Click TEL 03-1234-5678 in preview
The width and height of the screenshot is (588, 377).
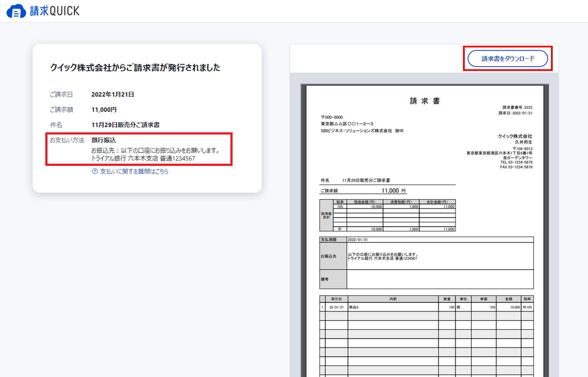tap(516, 162)
